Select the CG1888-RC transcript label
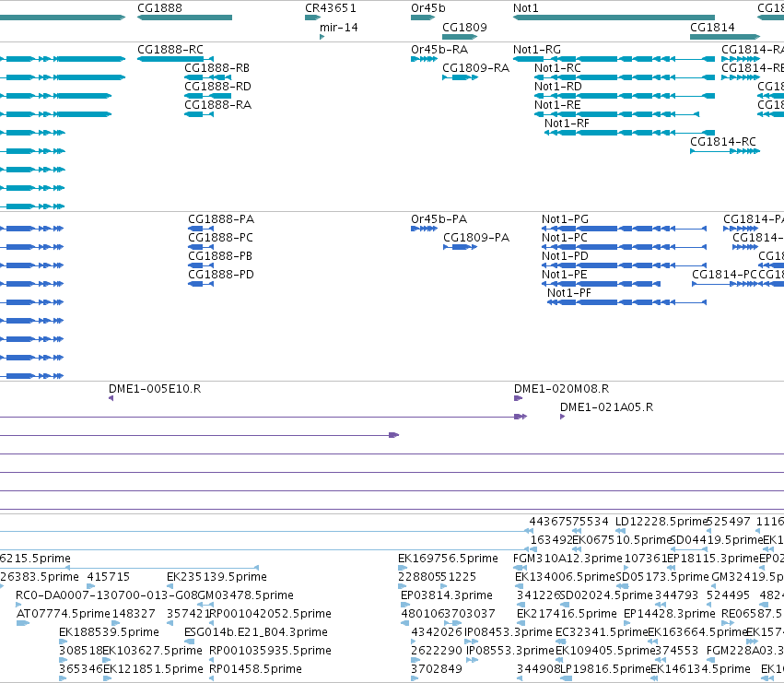 coord(170,50)
